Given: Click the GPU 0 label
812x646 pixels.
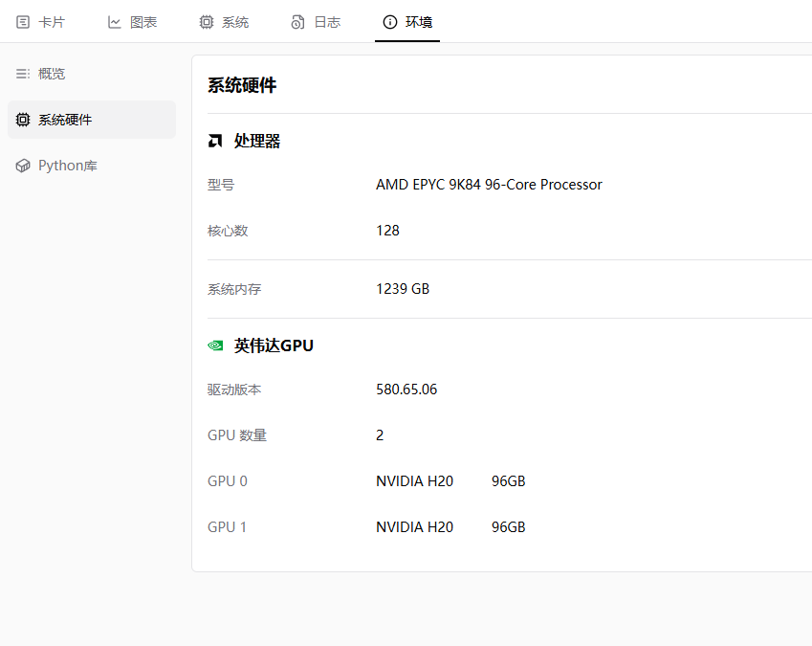Looking at the screenshot, I should pyautogui.click(x=228, y=481).
